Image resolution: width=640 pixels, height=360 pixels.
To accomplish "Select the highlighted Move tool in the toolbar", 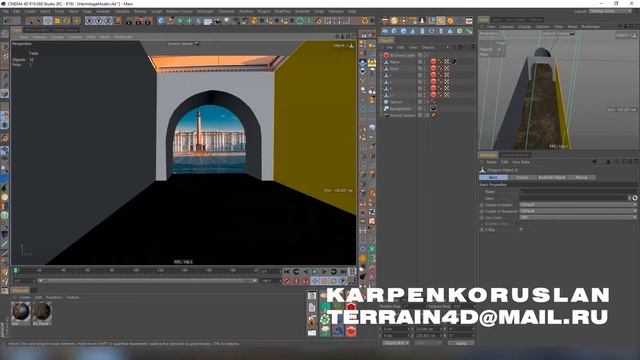I will (48, 21).
